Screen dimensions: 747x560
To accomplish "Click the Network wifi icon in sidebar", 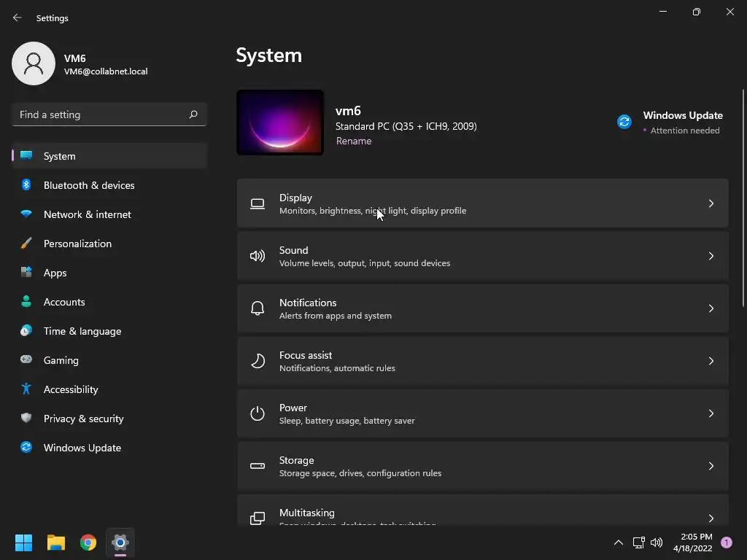I will (26, 214).
